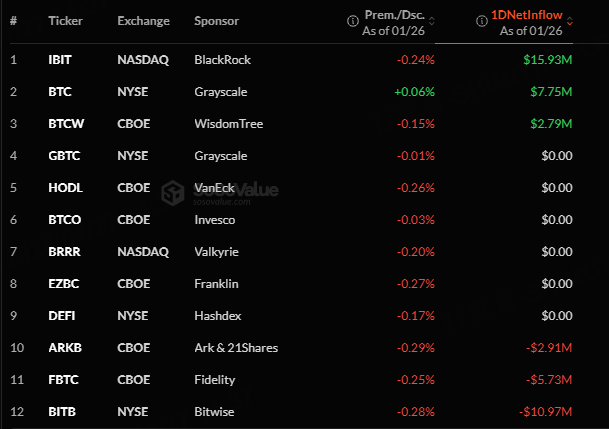Click the BlackRock sponsor name
This screenshot has width=609, height=429.
[223, 60]
